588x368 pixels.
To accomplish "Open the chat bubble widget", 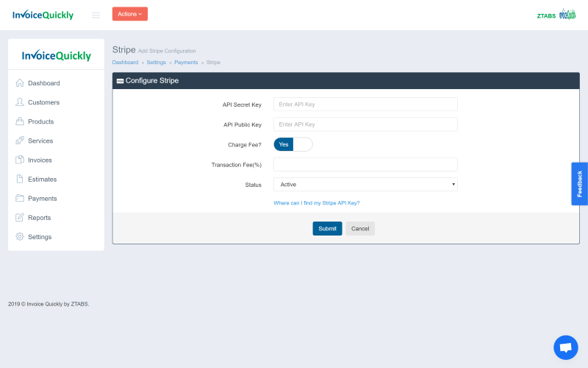I will pyautogui.click(x=565, y=347).
